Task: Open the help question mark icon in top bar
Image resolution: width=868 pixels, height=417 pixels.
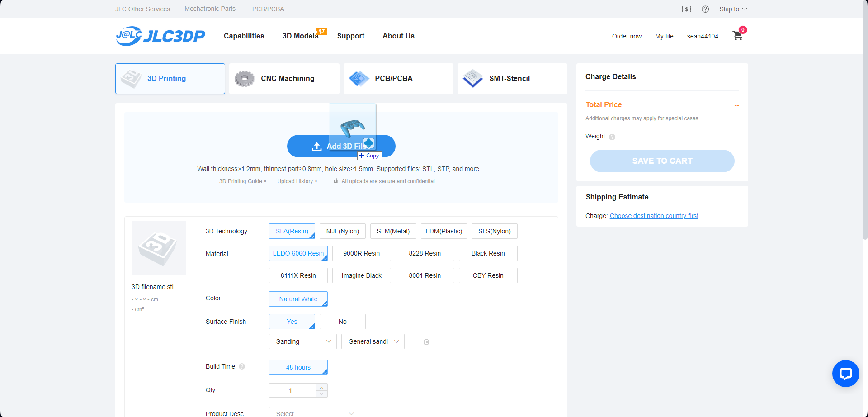Action: (705, 9)
